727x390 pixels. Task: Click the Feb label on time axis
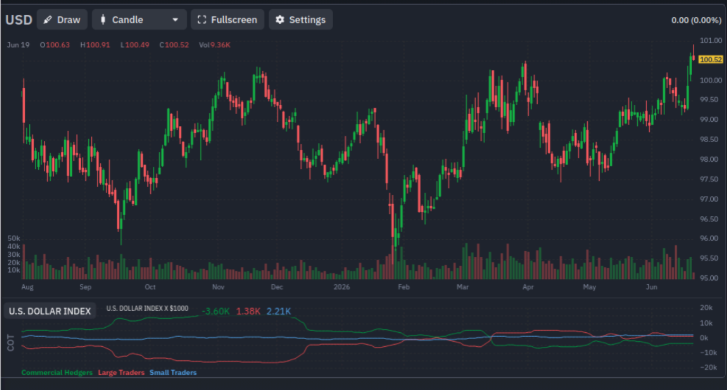coord(403,287)
